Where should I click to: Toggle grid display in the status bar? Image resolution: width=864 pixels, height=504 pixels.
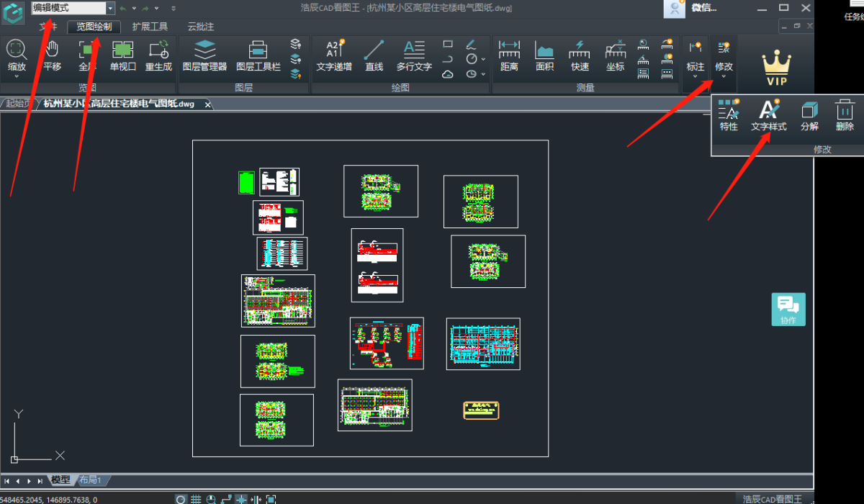[x=196, y=499]
